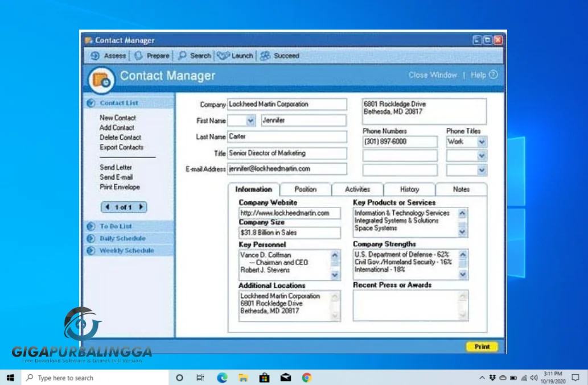Screen dimensions: 588x385
Task: Click Close Window link
Action: [433, 75]
